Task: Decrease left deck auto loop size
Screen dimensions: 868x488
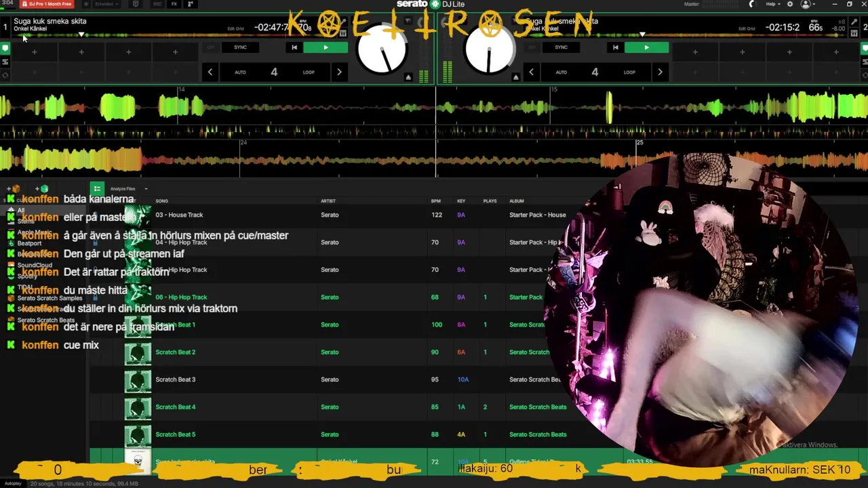Action: tap(210, 72)
